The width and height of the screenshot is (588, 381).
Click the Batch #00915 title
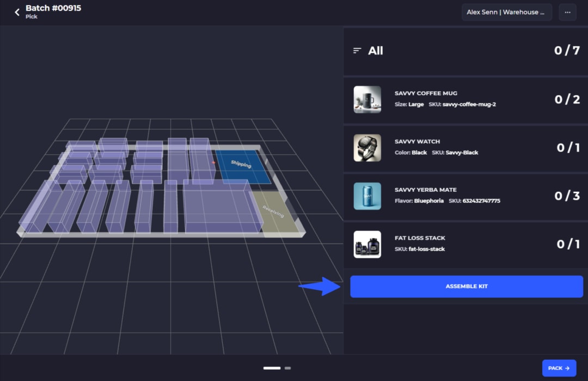coord(53,8)
